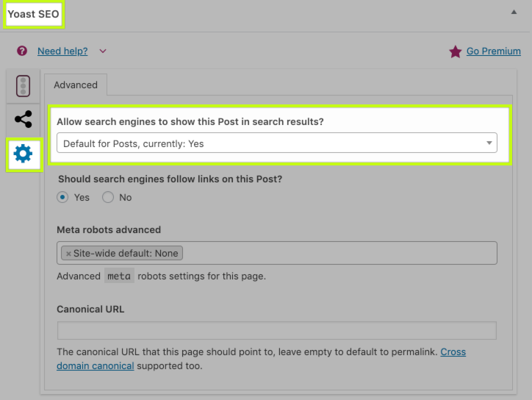
Task: Switch to the Advanced tab
Action: click(x=76, y=85)
